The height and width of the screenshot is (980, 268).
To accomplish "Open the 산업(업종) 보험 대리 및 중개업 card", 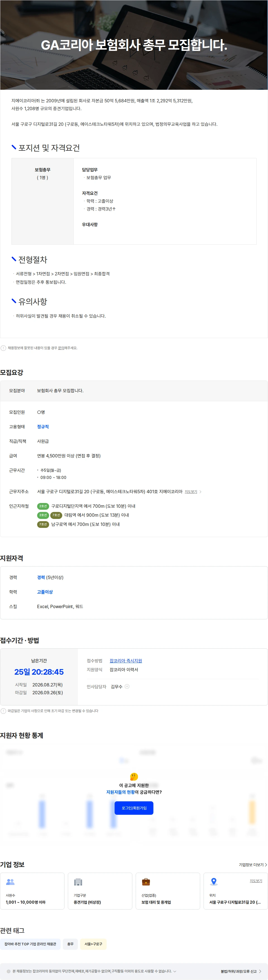I will coord(168,891).
